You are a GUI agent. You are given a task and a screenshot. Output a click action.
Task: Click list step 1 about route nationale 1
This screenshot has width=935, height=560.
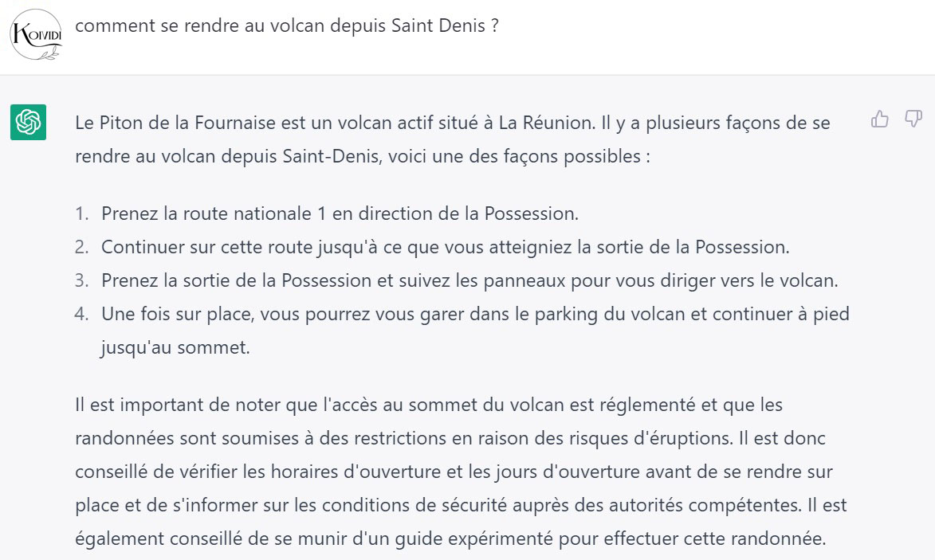(340, 213)
